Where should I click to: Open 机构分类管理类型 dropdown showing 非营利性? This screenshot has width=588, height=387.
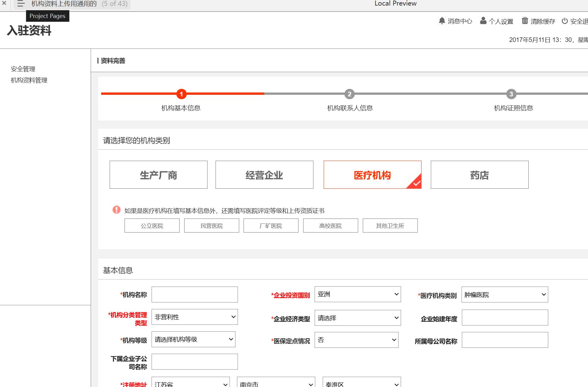tap(195, 317)
